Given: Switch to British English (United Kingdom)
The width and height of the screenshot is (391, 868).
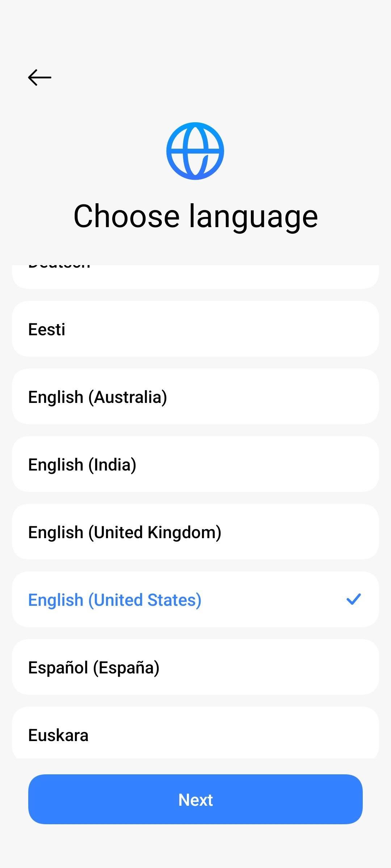Looking at the screenshot, I should (195, 532).
